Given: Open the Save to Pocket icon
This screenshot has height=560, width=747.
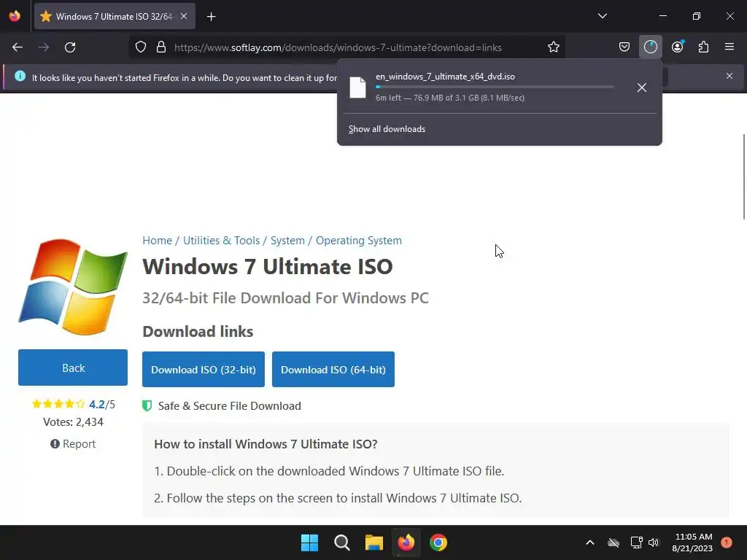Looking at the screenshot, I should click(x=624, y=47).
